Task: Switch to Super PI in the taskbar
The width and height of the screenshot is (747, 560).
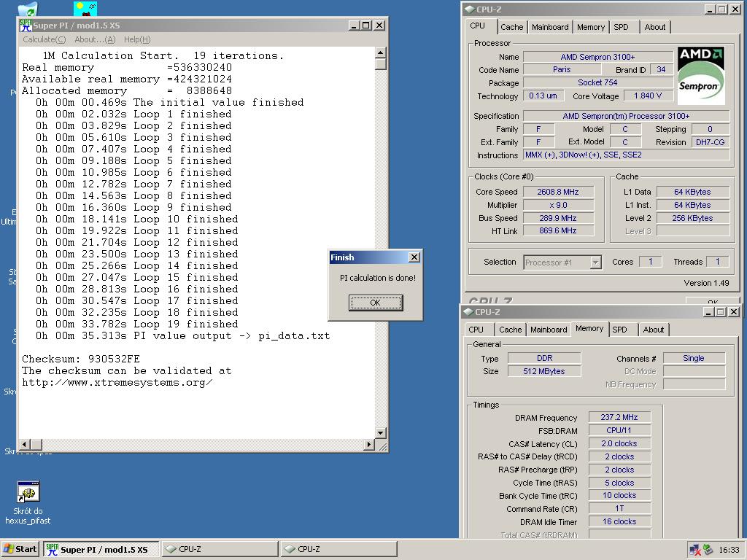Action: click(101, 549)
